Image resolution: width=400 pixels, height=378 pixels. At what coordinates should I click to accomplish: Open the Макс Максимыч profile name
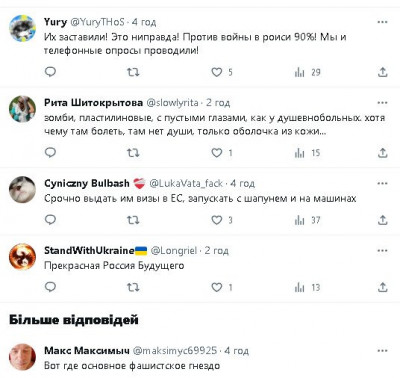click(87, 351)
